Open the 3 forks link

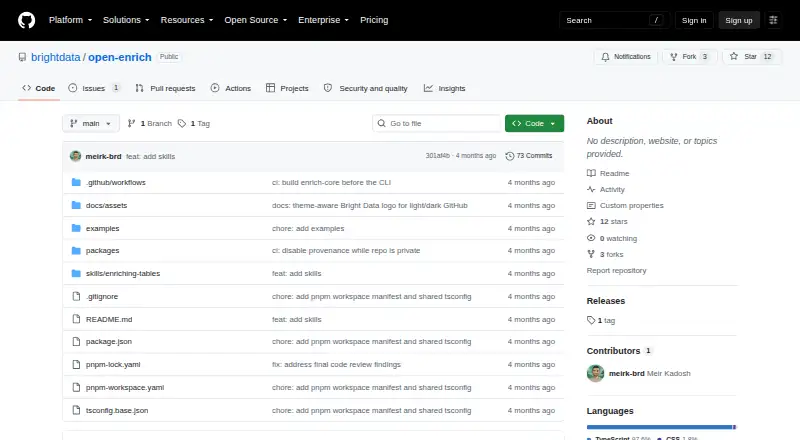pos(605,254)
